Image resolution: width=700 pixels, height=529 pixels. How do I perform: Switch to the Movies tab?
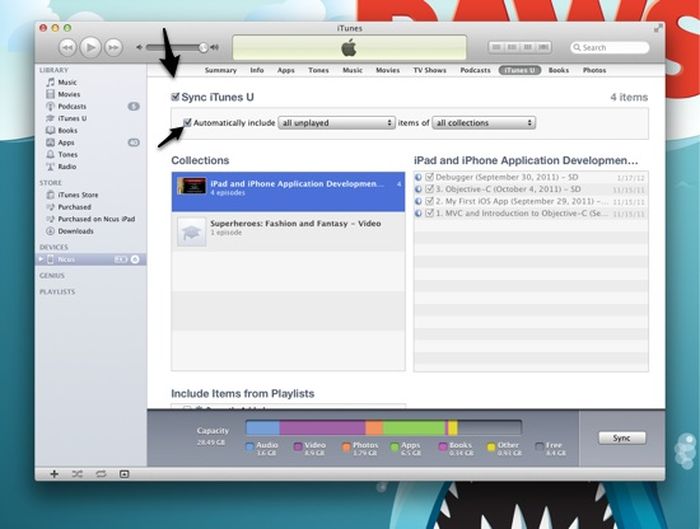(388, 70)
